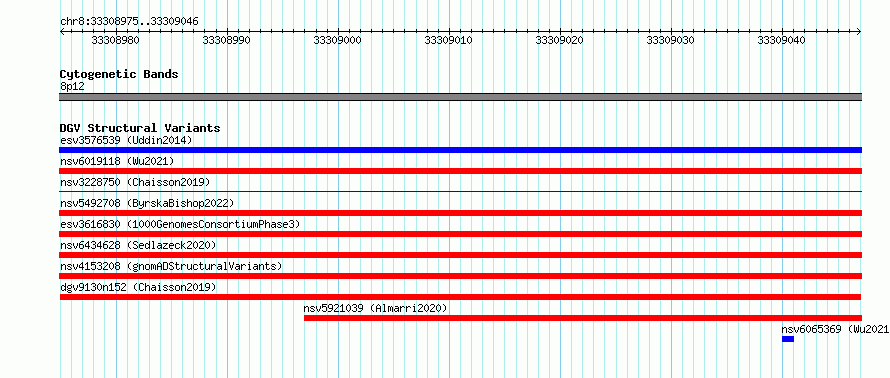Select the red nsv6434628 variant bar

(460, 255)
